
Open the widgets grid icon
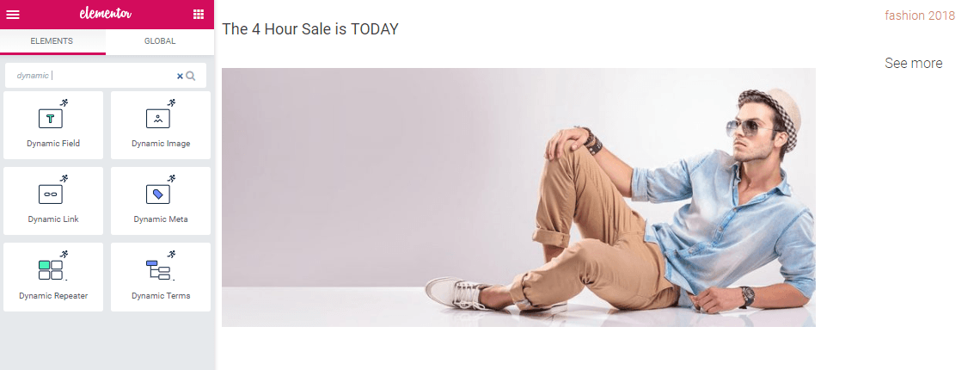198,15
